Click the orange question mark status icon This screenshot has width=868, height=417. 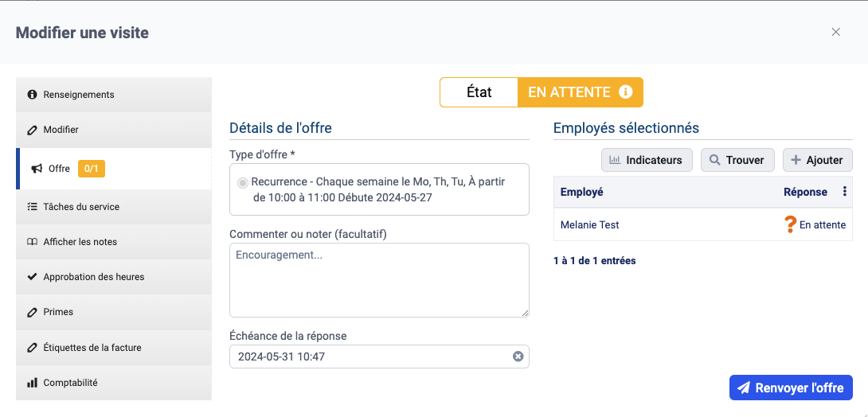coord(790,225)
